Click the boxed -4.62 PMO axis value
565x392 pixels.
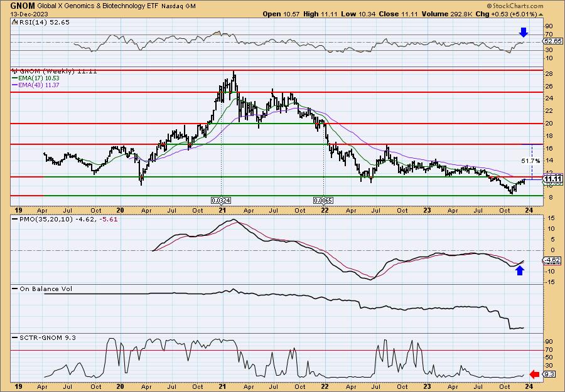552,260
